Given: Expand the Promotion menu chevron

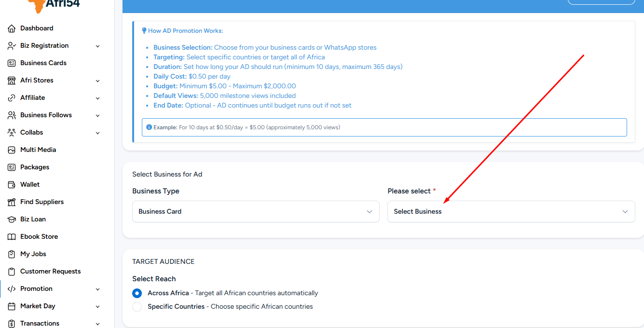Looking at the screenshot, I should pyautogui.click(x=97, y=289).
